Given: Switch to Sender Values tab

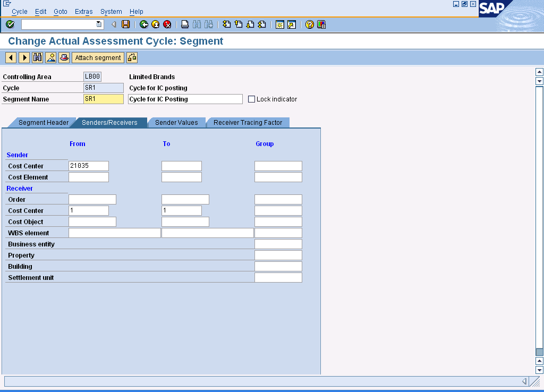Looking at the screenshot, I should click(x=176, y=123).
